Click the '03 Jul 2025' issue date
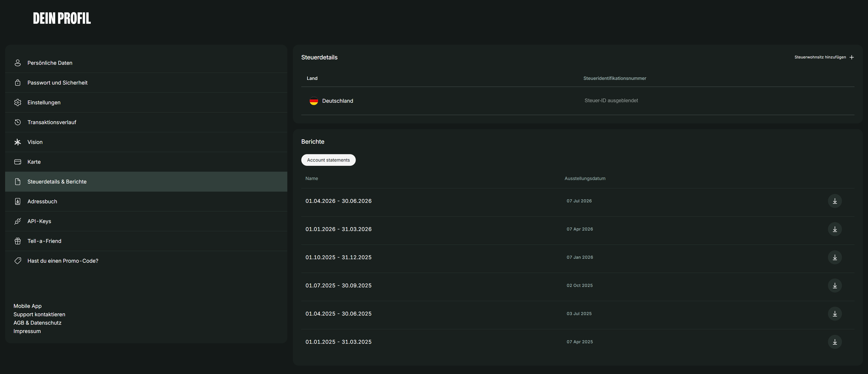 coord(579,314)
